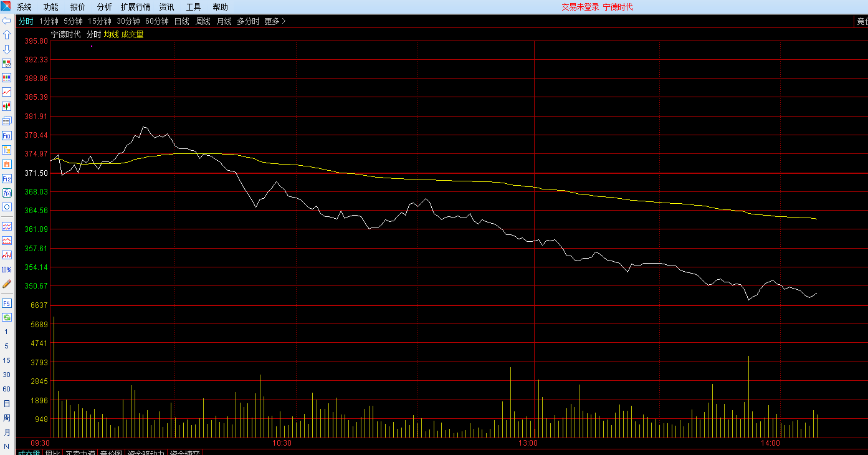Open the quote list with clock icon
This screenshot has width=868, height=455.
click(x=7, y=64)
